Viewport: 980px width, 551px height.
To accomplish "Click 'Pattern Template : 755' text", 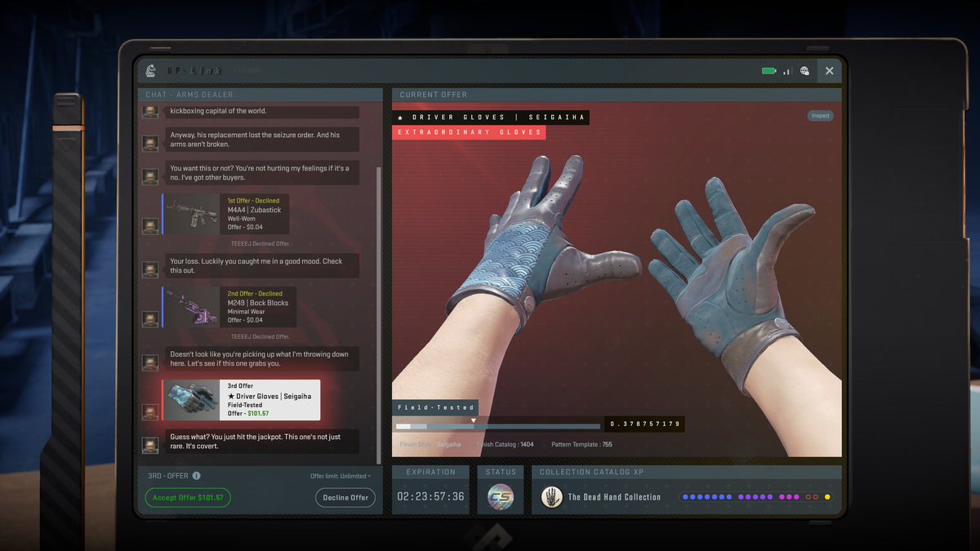I will 581,445.
